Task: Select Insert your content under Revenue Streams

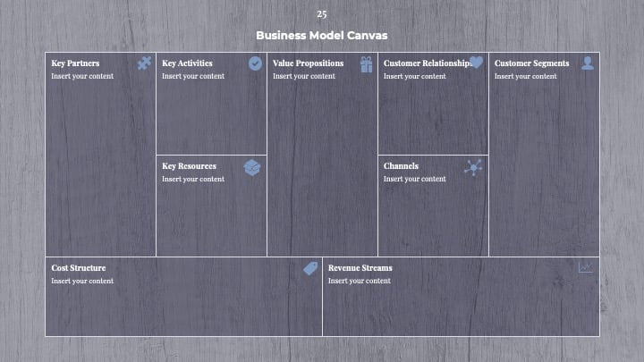Action: coord(360,281)
